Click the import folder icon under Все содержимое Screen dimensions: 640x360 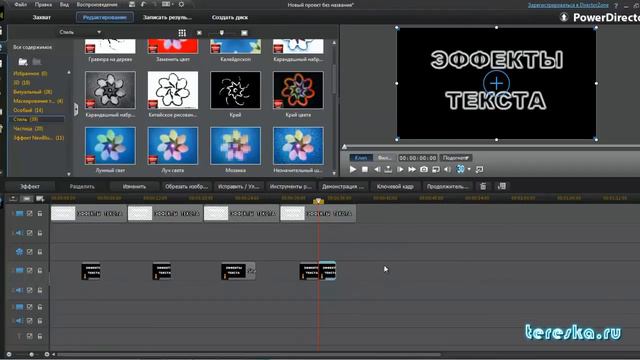(23, 62)
